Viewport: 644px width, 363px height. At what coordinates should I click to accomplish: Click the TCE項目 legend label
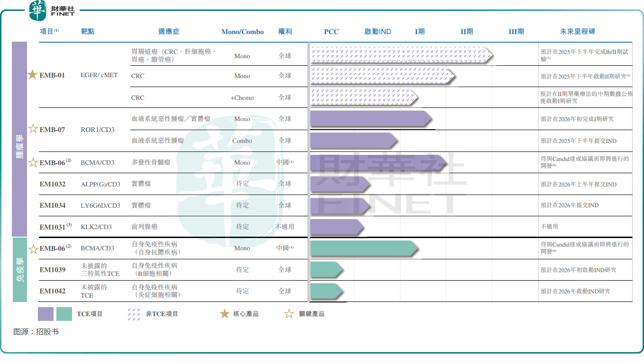click(90, 314)
